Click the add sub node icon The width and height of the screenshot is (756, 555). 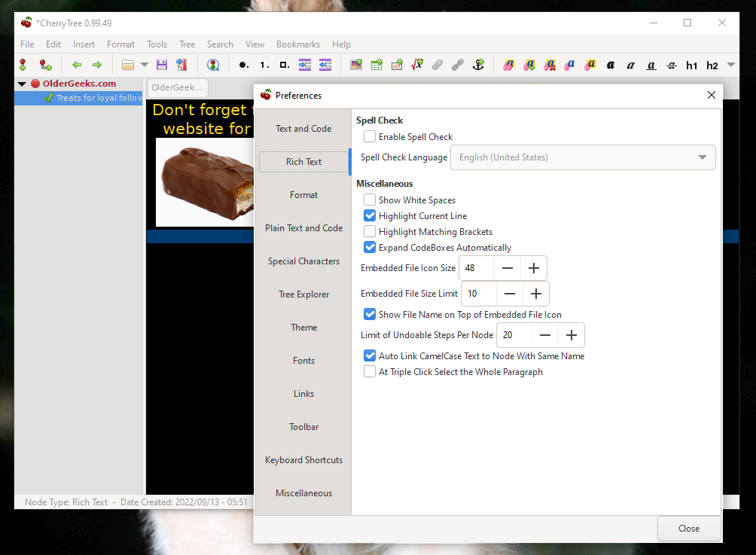45,65
